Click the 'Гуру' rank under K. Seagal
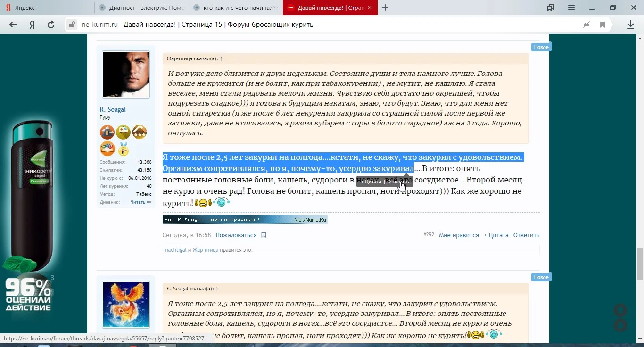 coord(105,117)
